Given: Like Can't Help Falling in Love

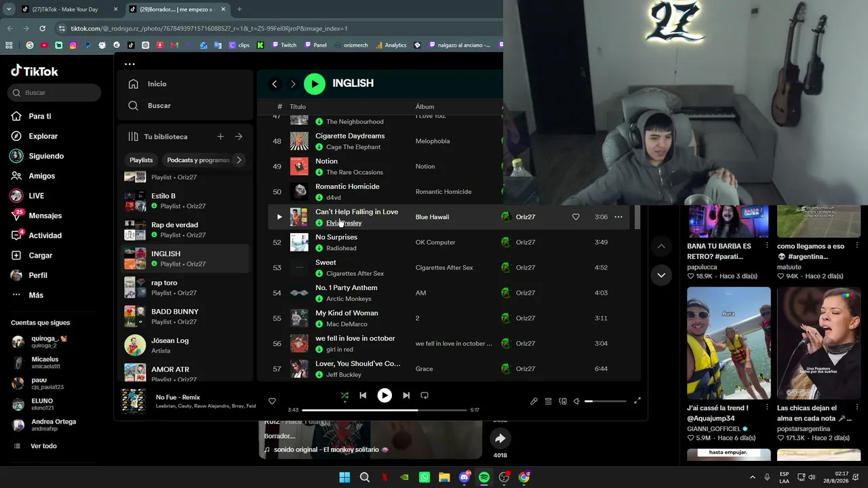Looking at the screenshot, I should coord(576,217).
